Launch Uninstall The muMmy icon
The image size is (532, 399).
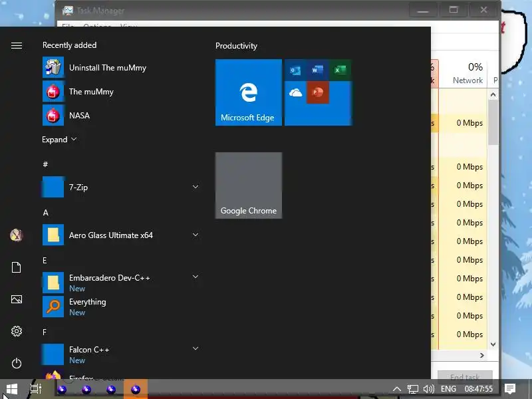point(53,68)
